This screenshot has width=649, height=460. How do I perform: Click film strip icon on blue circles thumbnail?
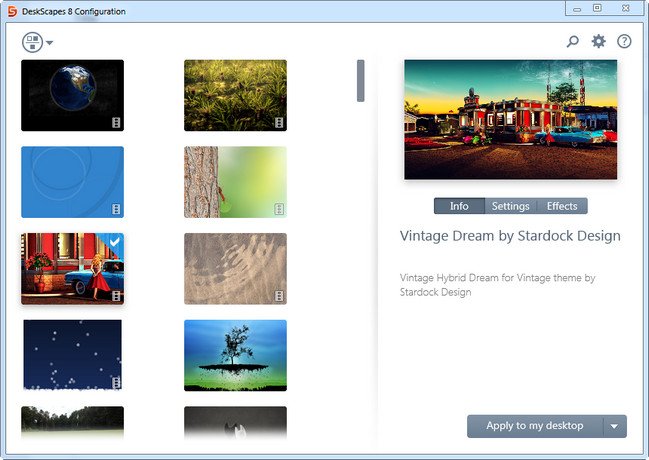(x=116, y=209)
